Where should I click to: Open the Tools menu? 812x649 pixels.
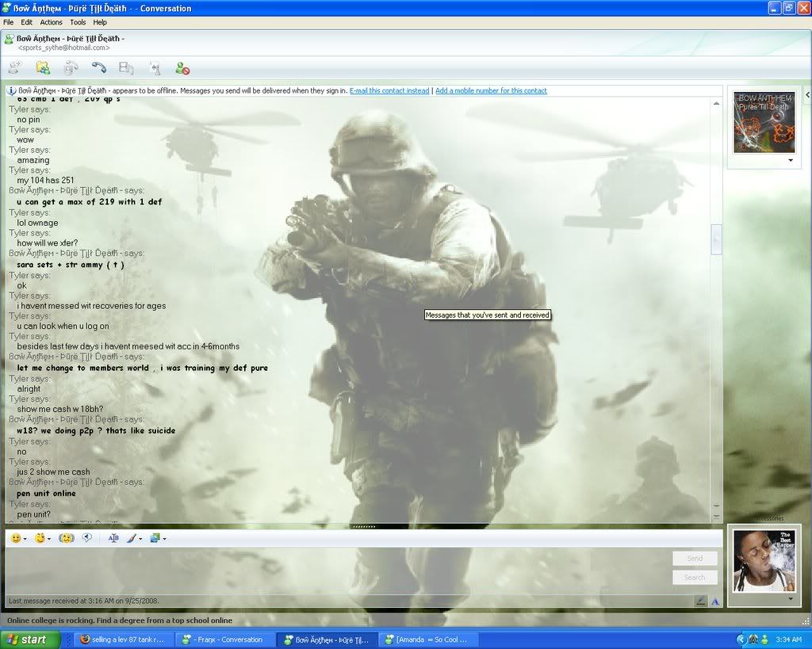coord(78,22)
